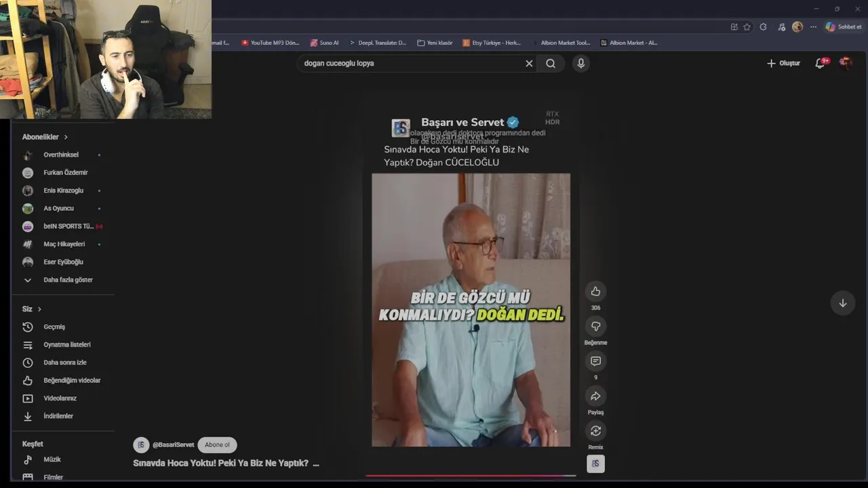
Task: Open the browser split-screen/apps icon
Action: point(734,27)
